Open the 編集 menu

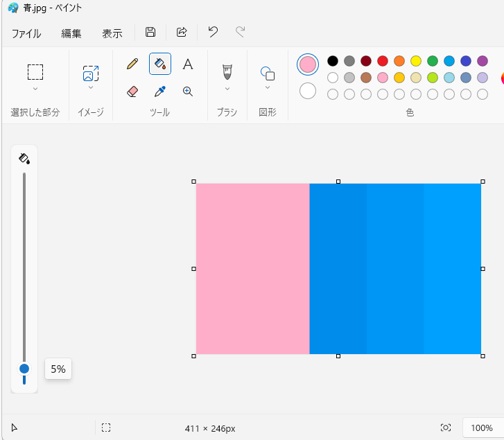pyautogui.click(x=71, y=33)
